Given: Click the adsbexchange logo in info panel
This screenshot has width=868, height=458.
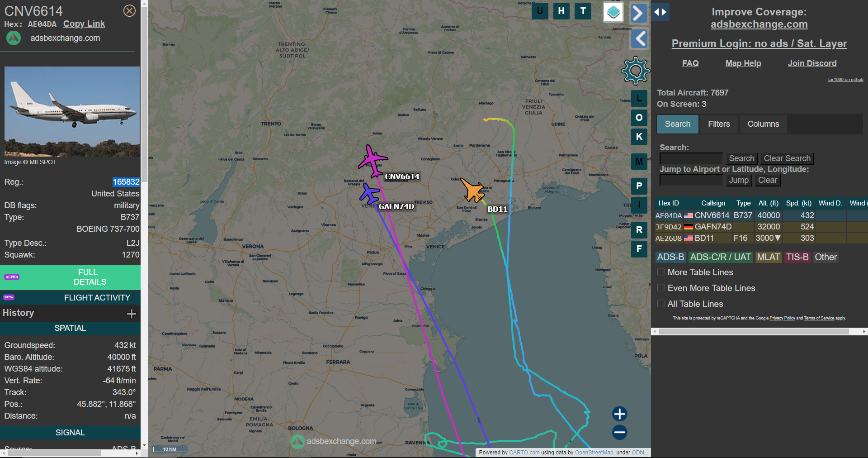Looking at the screenshot, I should coord(14,38).
